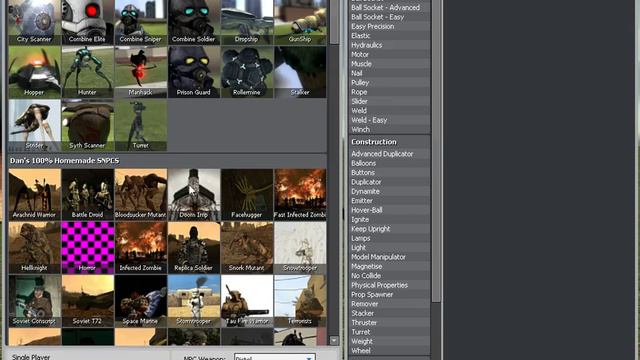Spawn the Fast Infected Zombie
The width and height of the screenshot is (640, 360).
(x=300, y=195)
